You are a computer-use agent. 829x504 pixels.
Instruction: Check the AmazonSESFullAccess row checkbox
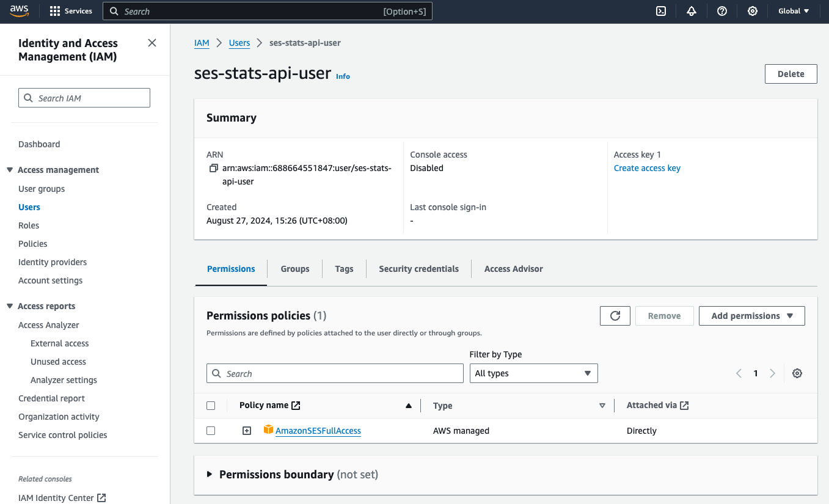(x=211, y=431)
